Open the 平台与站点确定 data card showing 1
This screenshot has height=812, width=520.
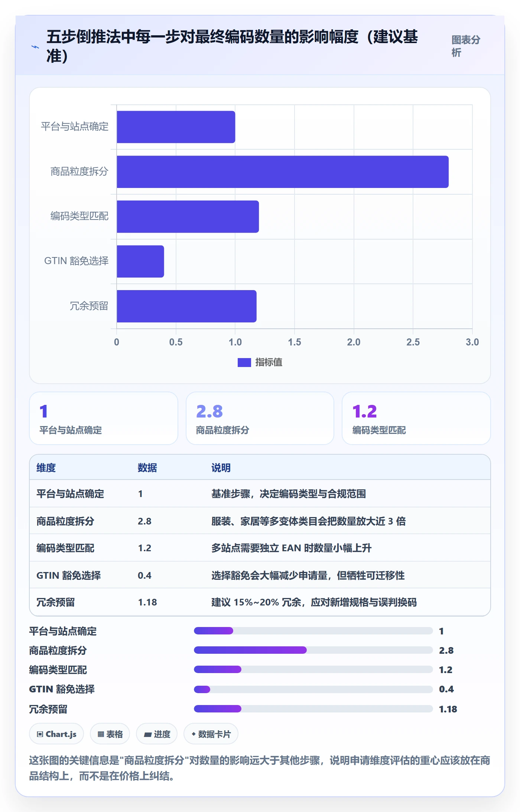pos(104,418)
